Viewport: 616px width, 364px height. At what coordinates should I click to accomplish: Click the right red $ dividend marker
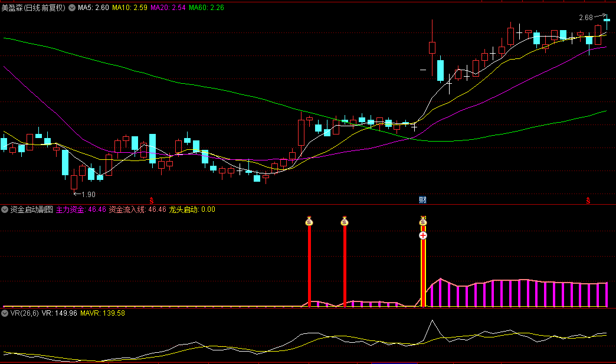(x=588, y=201)
